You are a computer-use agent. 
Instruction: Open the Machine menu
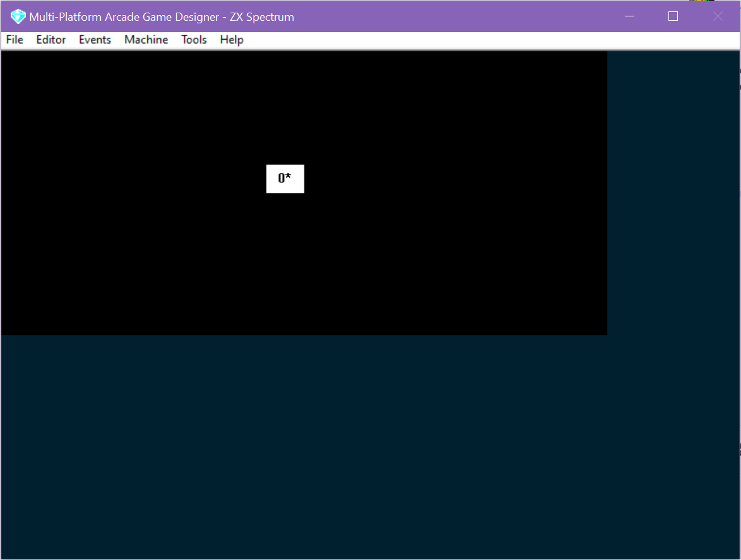tap(146, 40)
